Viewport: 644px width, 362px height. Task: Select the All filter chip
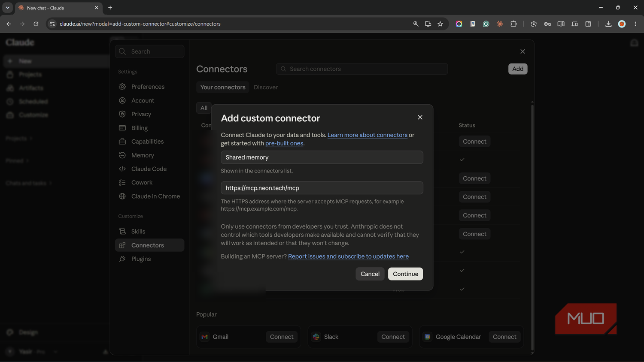(x=204, y=108)
